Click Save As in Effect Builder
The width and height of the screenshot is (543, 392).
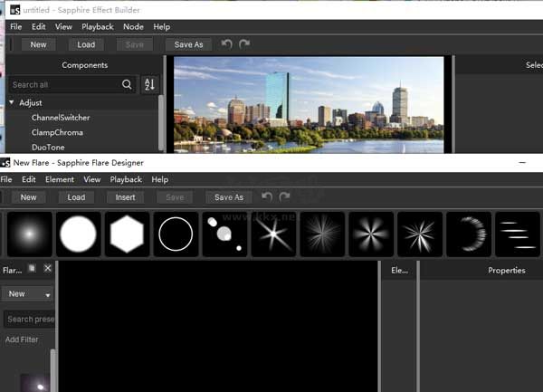click(x=188, y=44)
